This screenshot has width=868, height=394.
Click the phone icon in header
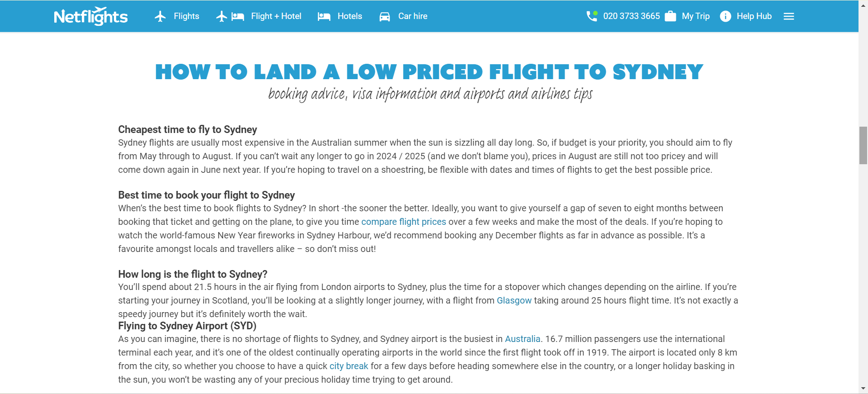point(592,16)
